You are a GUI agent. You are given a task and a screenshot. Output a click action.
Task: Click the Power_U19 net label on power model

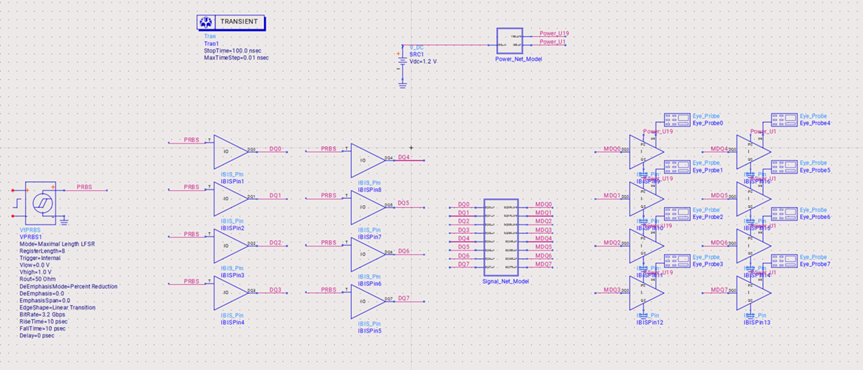[x=554, y=33]
